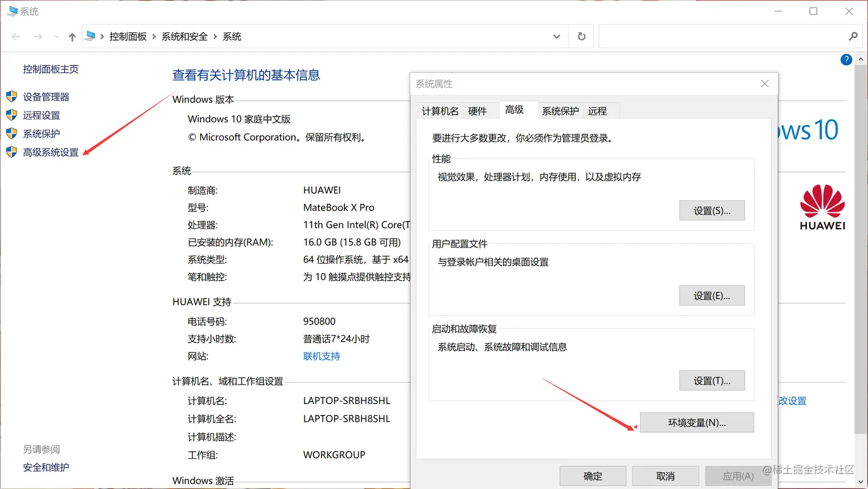Image resolution: width=868 pixels, height=489 pixels.
Task: Click the model value MateBook X Pro
Action: pyautogui.click(x=339, y=208)
